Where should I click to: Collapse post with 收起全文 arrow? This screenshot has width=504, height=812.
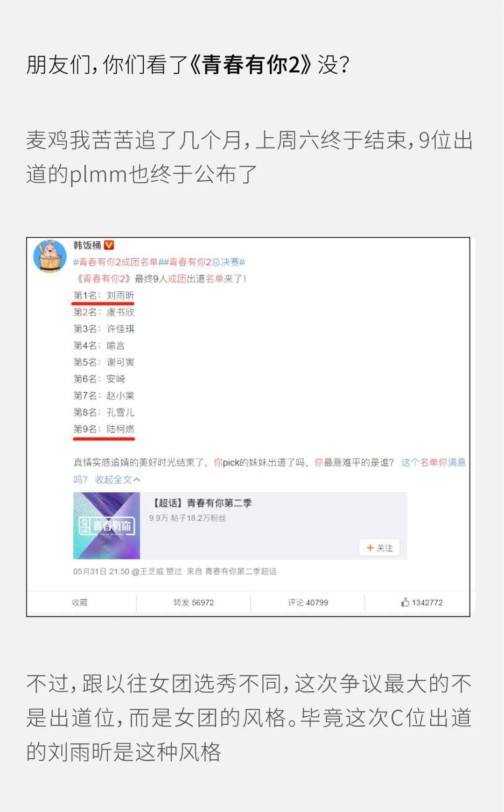pyautogui.click(x=118, y=480)
